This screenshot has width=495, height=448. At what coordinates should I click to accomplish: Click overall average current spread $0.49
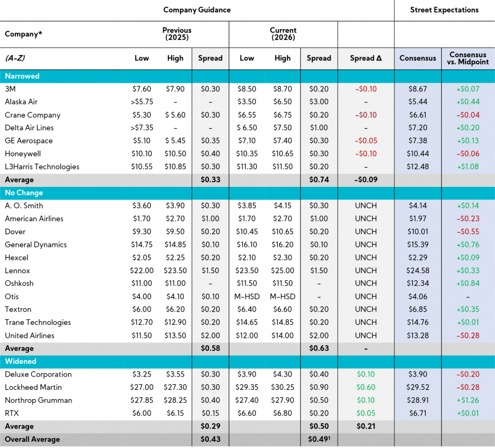[x=319, y=440]
